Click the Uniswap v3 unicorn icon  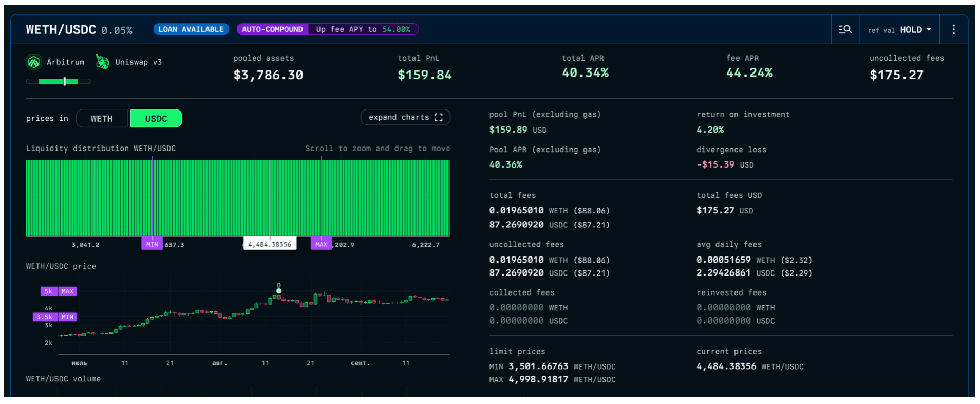[102, 62]
